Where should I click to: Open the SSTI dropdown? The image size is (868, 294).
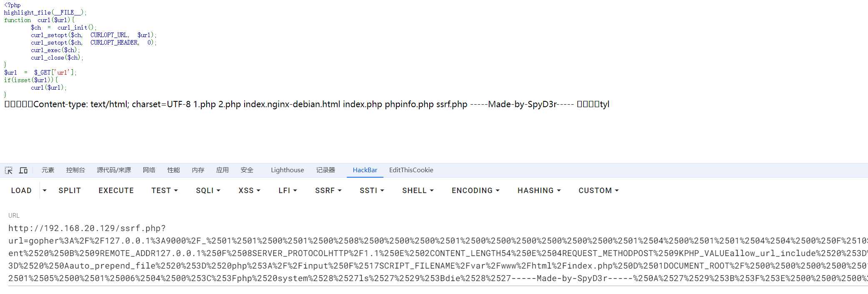pyautogui.click(x=372, y=191)
